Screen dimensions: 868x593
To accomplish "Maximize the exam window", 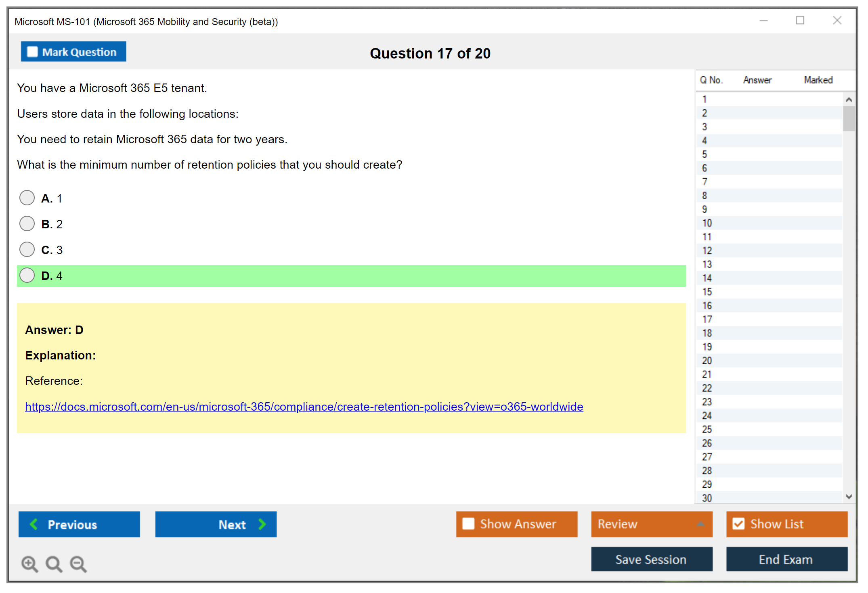I will 800,21.
